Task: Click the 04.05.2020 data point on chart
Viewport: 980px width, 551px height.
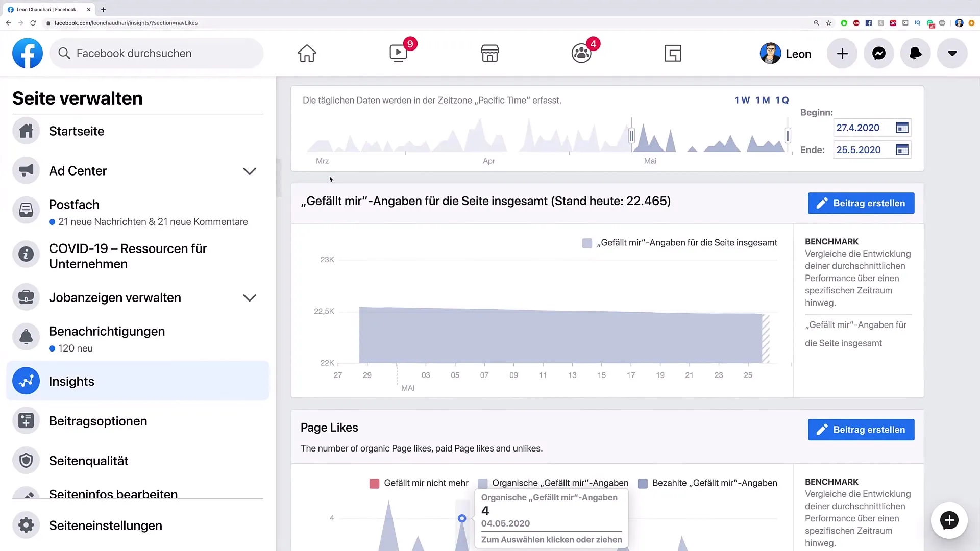Action: [x=462, y=518]
